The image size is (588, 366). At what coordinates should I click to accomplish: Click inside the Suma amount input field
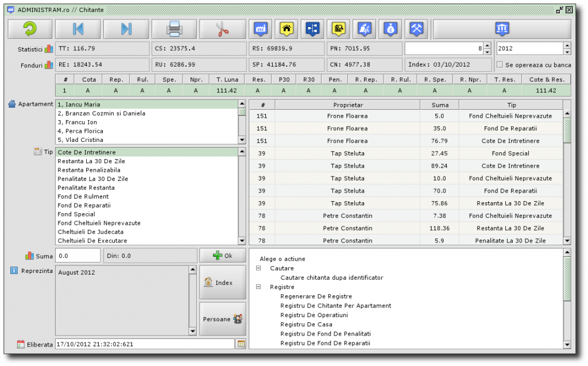coord(78,256)
